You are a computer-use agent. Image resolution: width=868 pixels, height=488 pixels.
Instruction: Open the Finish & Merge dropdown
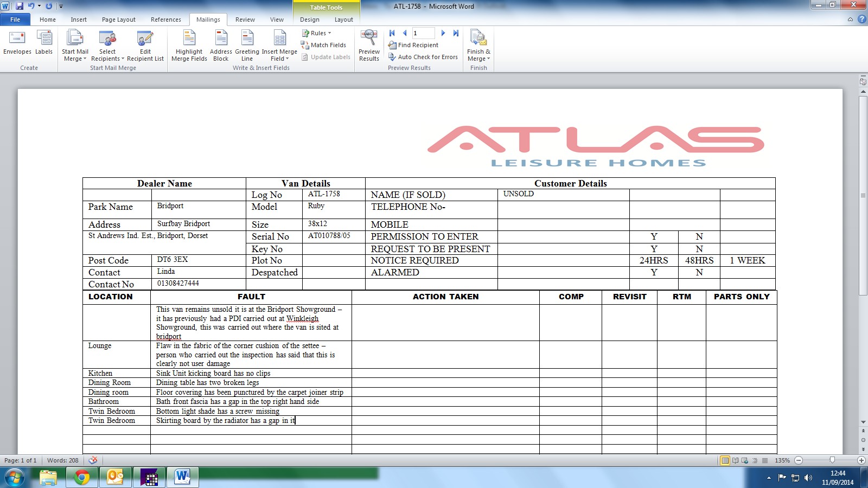(478, 46)
